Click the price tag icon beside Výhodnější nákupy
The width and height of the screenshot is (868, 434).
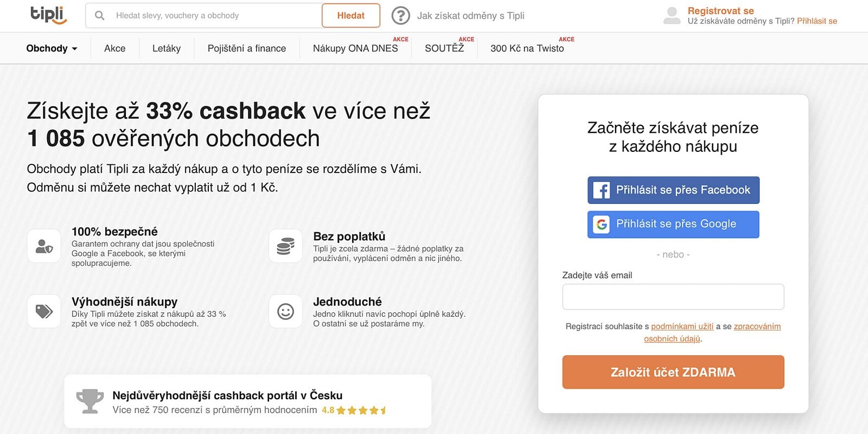pyautogui.click(x=44, y=311)
